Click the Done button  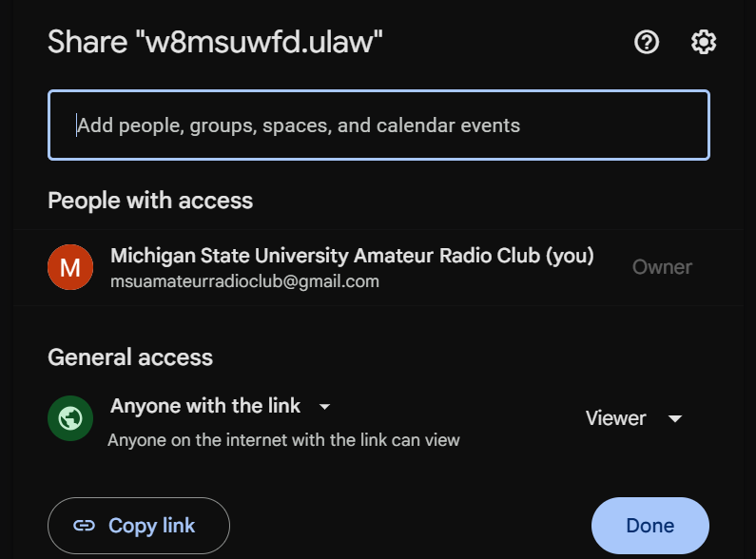coord(649,526)
